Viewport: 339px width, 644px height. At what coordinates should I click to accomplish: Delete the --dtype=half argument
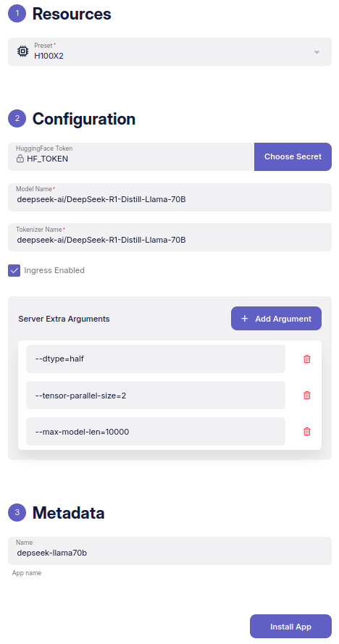(306, 359)
